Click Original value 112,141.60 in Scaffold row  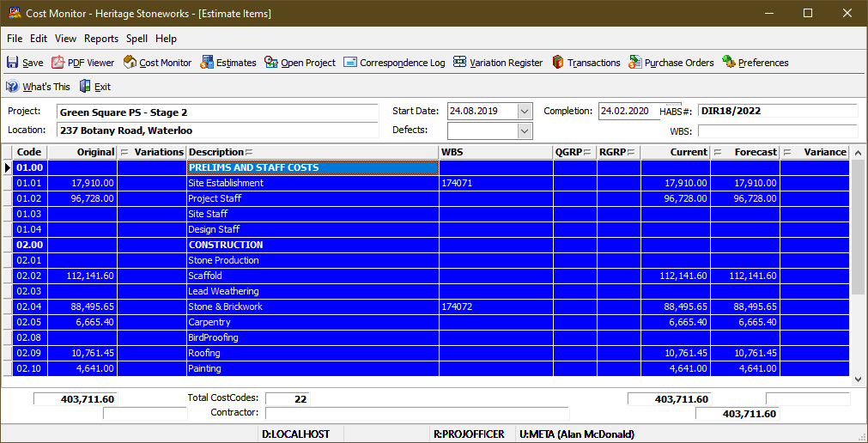[x=82, y=276]
